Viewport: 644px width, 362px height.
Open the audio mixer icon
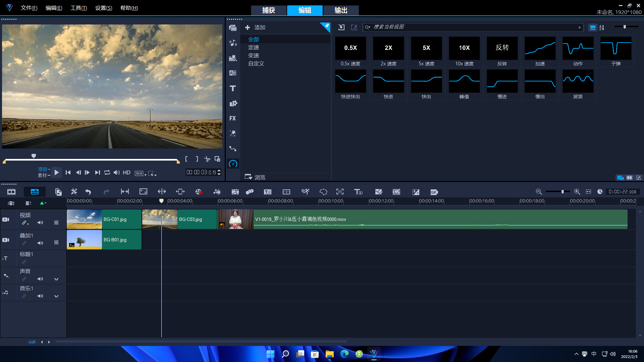click(217, 192)
